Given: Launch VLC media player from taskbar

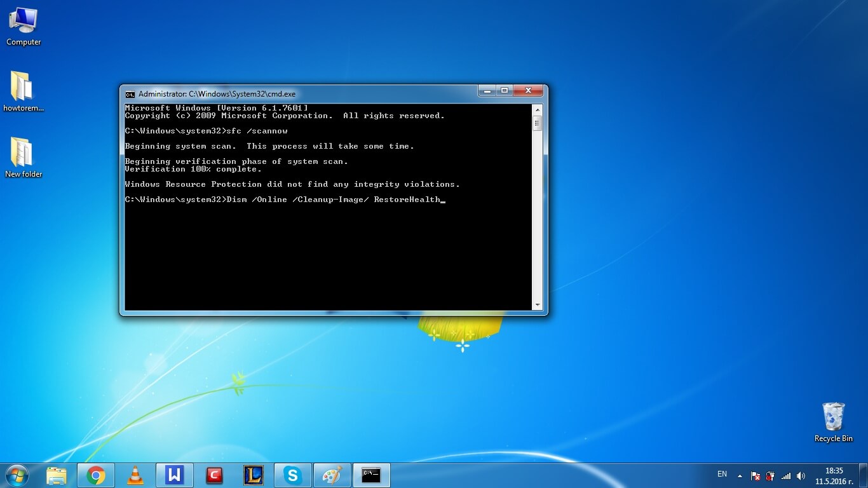Looking at the screenshot, I should (x=135, y=475).
